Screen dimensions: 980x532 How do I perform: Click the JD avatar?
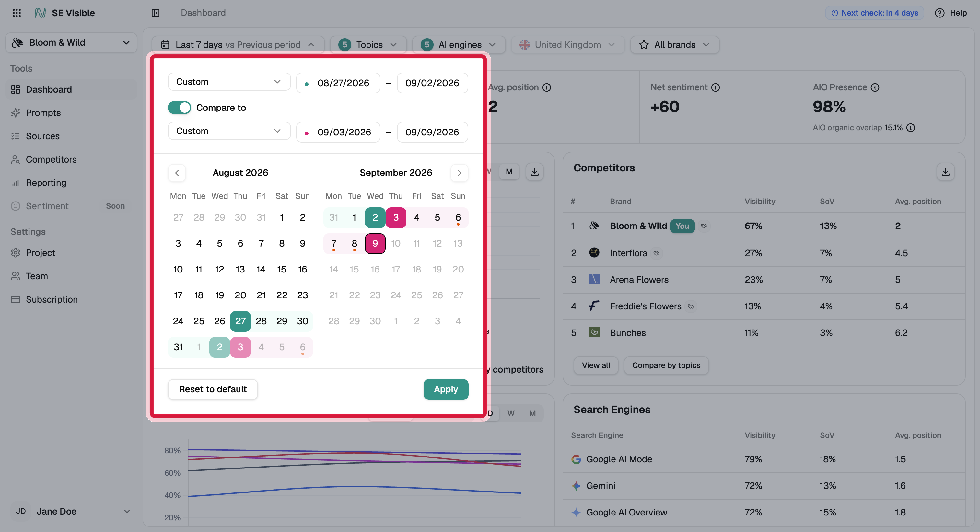click(x=21, y=511)
